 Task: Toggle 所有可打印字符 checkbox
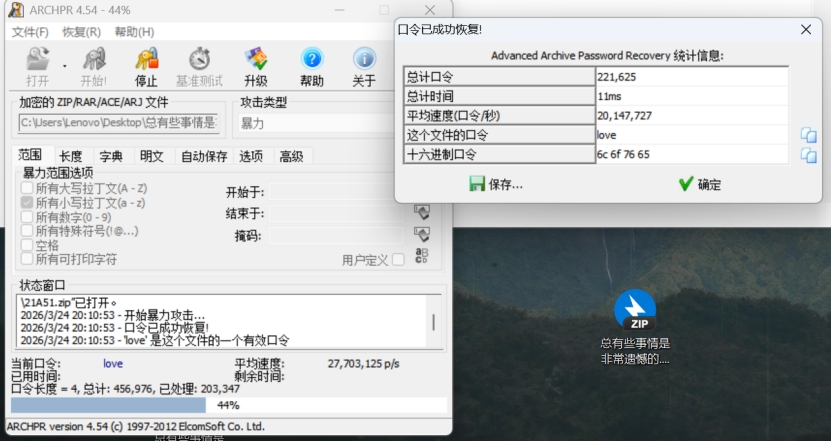coord(26,259)
